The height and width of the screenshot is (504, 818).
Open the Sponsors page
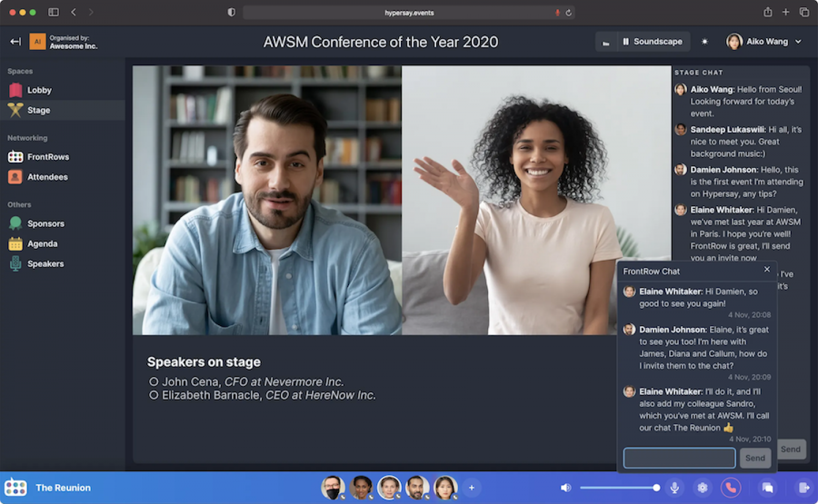[46, 224]
